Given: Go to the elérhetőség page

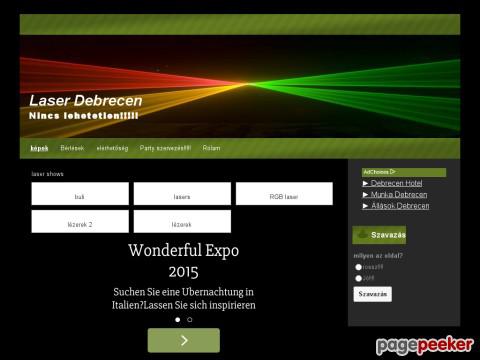Looking at the screenshot, I should point(112,148).
